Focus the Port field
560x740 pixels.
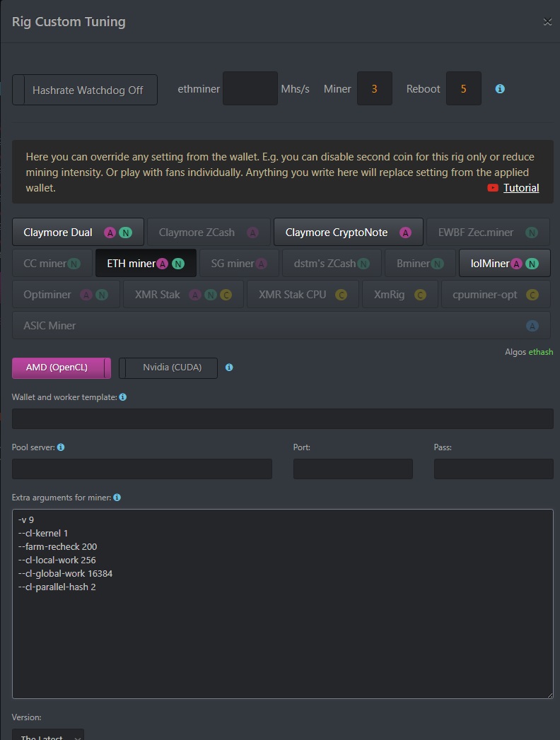point(354,469)
